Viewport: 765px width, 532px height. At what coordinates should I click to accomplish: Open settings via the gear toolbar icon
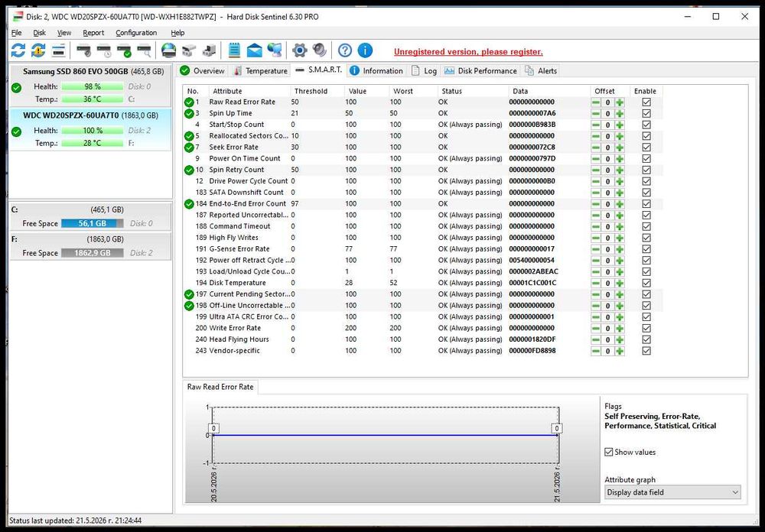[x=299, y=50]
